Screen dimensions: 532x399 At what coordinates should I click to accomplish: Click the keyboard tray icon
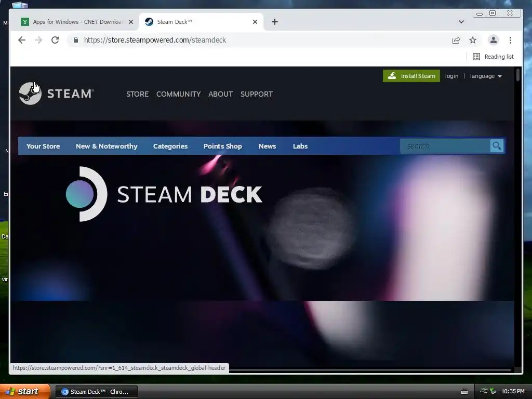click(464, 392)
